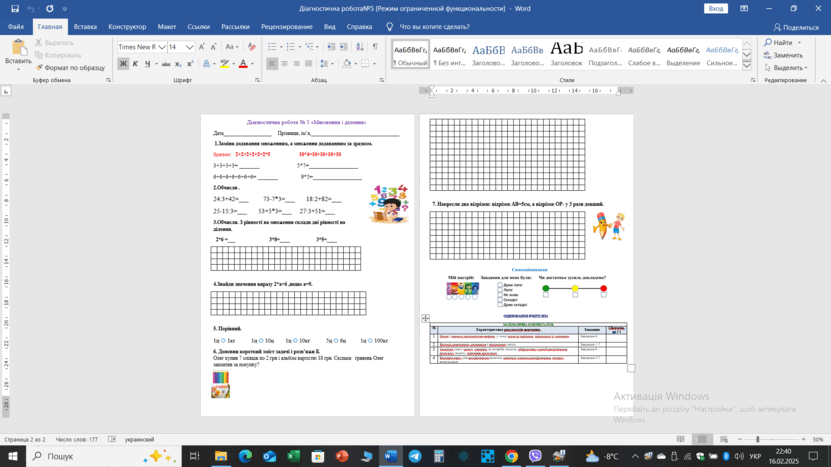Open the Файл tab
Screen dimensions: 831x467
click(16, 27)
